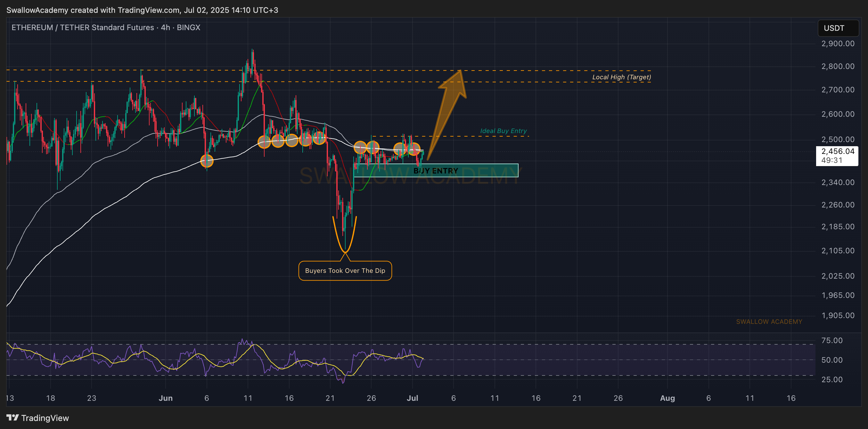Click the USDT currency button
This screenshot has width=868, height=429.
(838, 28)
